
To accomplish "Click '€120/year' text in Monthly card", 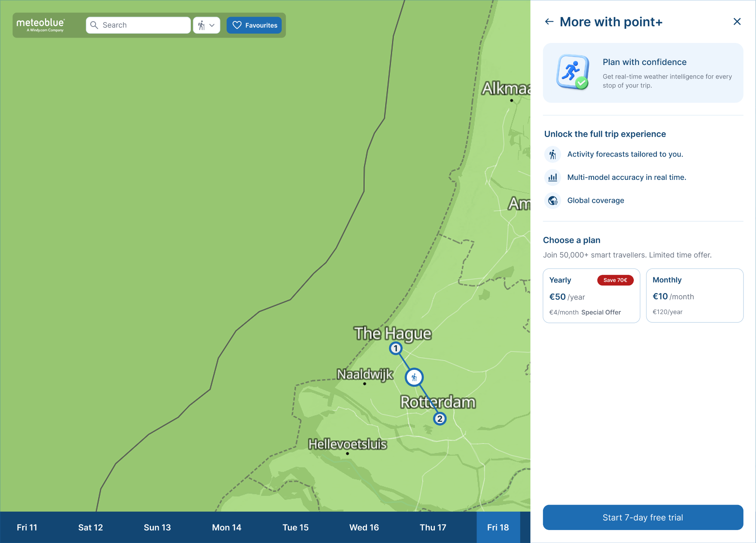I will coord(667,312).
